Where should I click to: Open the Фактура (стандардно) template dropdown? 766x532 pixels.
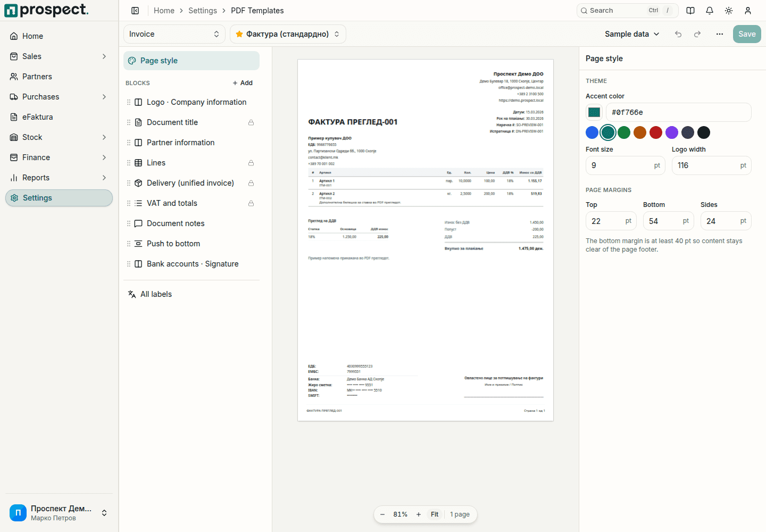288,34
